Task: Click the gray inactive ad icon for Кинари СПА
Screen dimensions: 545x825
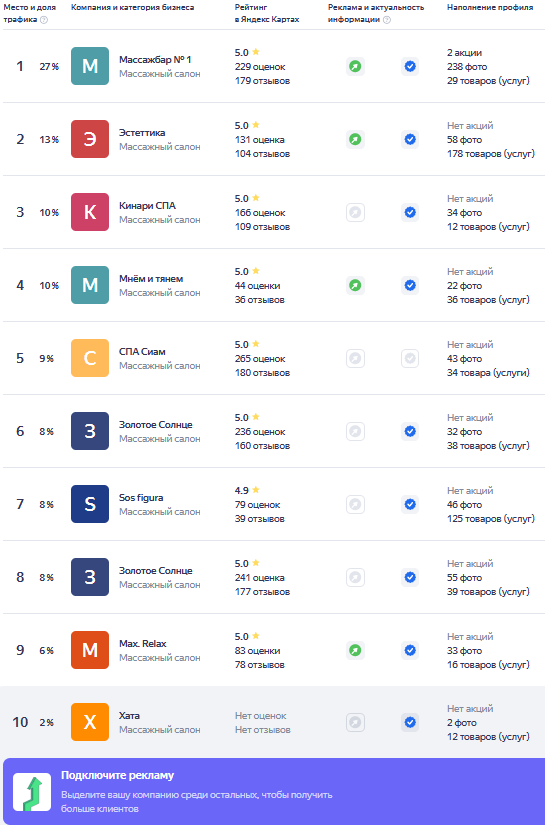Action: coord(356,213)
